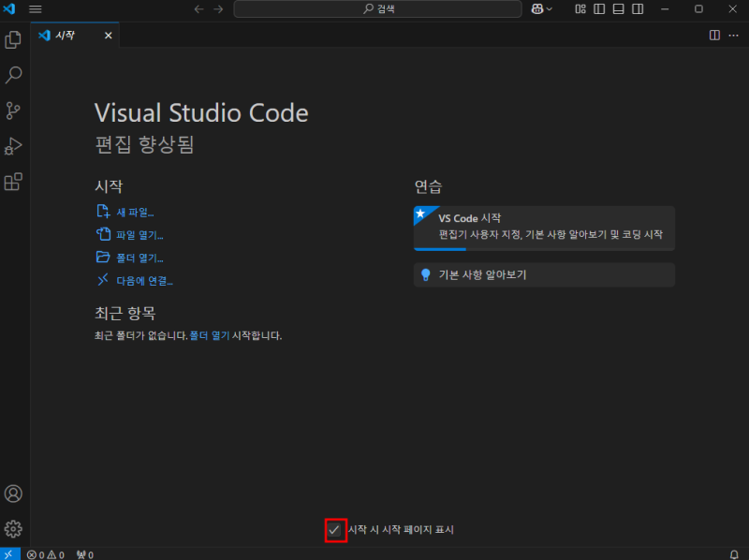Screen dimensions: 749x560
Task: Toggle the 시작 시 시작 페이지 표시 checkbox
Action: pyautogui.click(x=334, y=529)
